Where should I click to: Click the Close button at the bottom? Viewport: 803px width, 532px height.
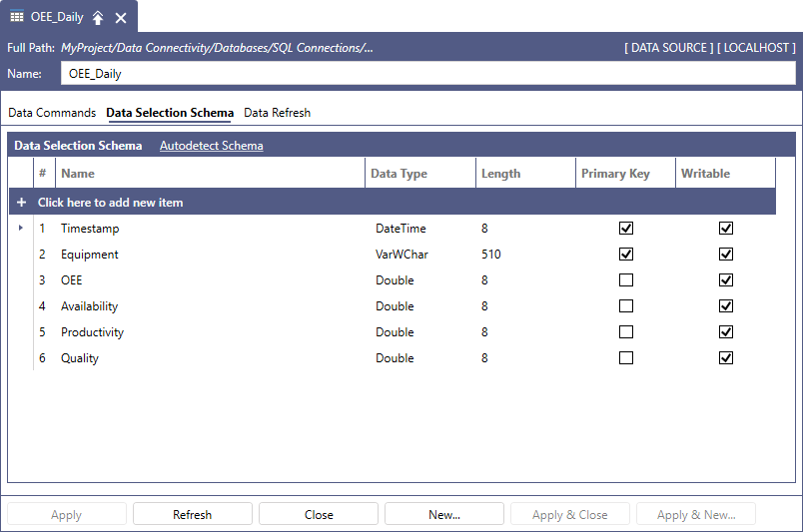coord(319,515)
